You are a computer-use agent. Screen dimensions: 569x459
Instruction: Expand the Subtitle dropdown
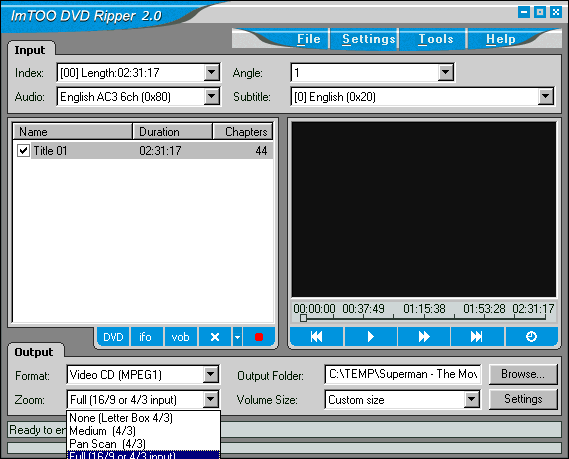click(546, 97)
